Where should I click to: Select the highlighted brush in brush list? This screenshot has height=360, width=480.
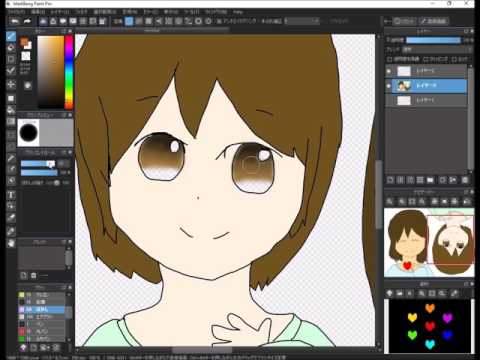(42, 310)
